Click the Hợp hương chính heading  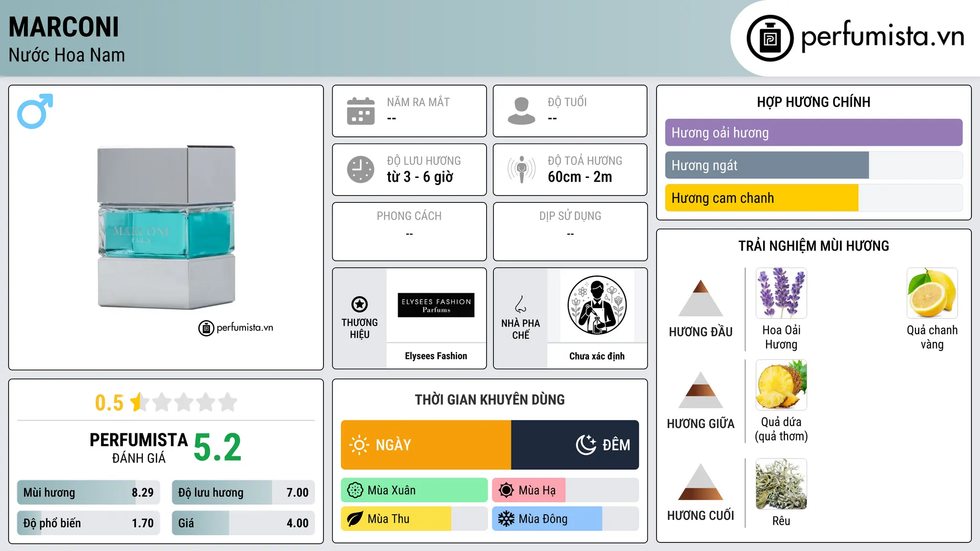tap(813, 102)
